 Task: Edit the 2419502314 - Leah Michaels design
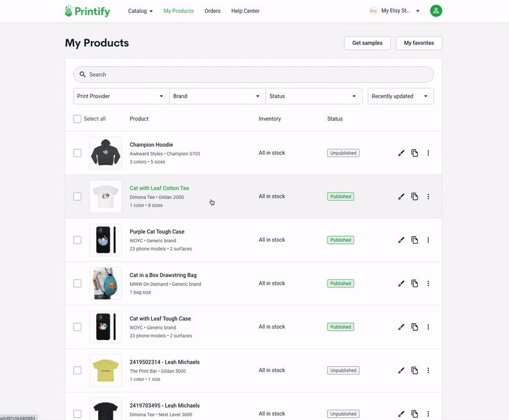pos(401,371)
